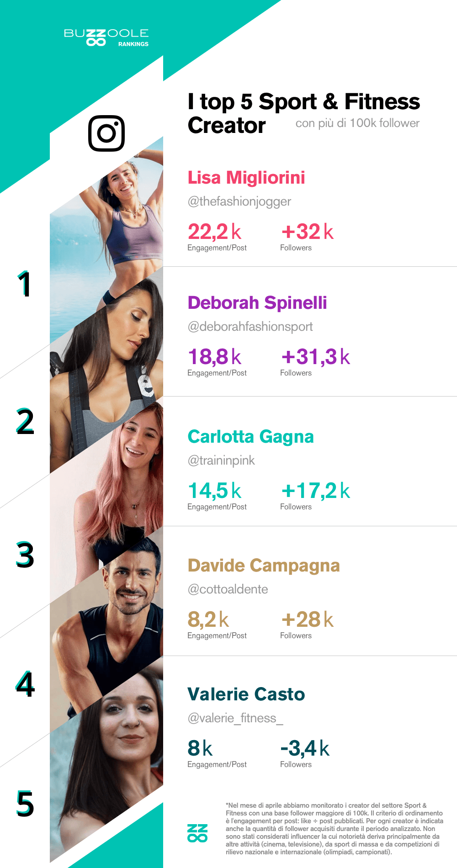Click the rank number 2 badge
Screen dimensions: 457x868
25,421
